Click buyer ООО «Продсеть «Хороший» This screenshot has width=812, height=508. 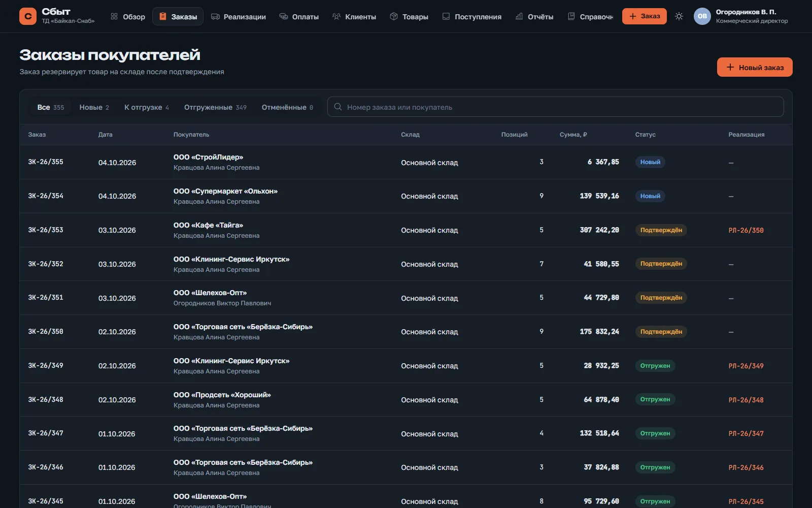pyautogui.click(x=222, y=395)
